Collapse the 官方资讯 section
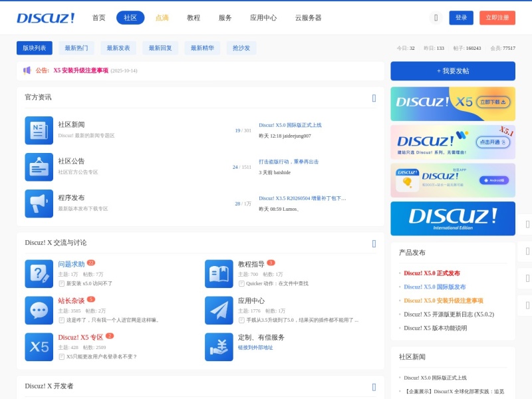Image resolution: width=532 pixels, height=399 pixels. pos(374,98)
